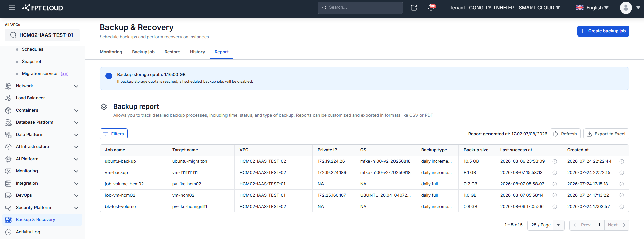
Task: Click the bk-test-volume job name
Action: [x=120, y=207]
